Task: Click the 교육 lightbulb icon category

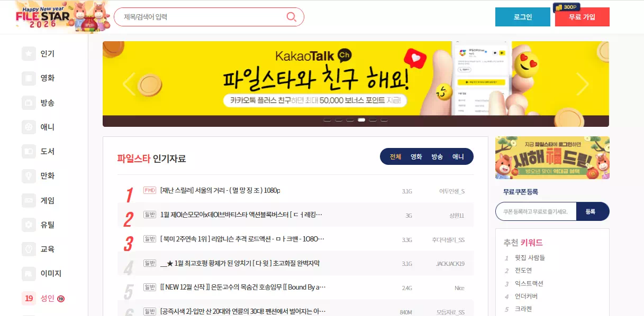Action: pyautogui.click(x=29, y=249)
